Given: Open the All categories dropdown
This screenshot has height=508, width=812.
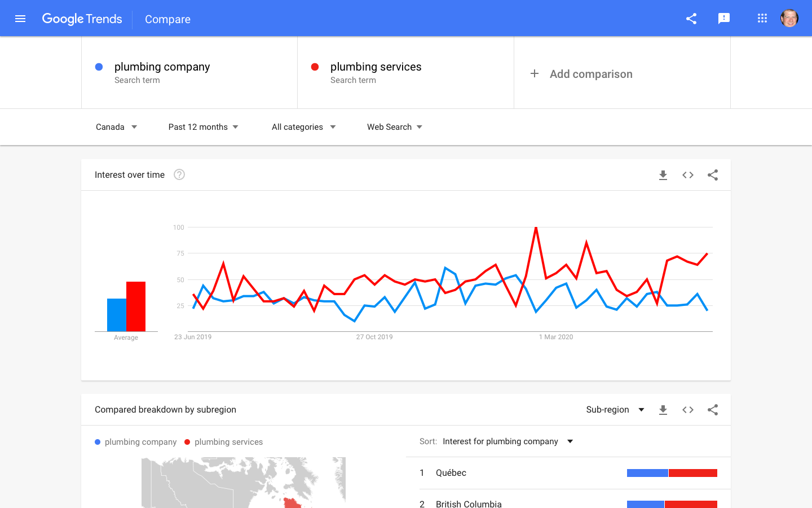Looking at the screenshot, I should coord(303,127).
